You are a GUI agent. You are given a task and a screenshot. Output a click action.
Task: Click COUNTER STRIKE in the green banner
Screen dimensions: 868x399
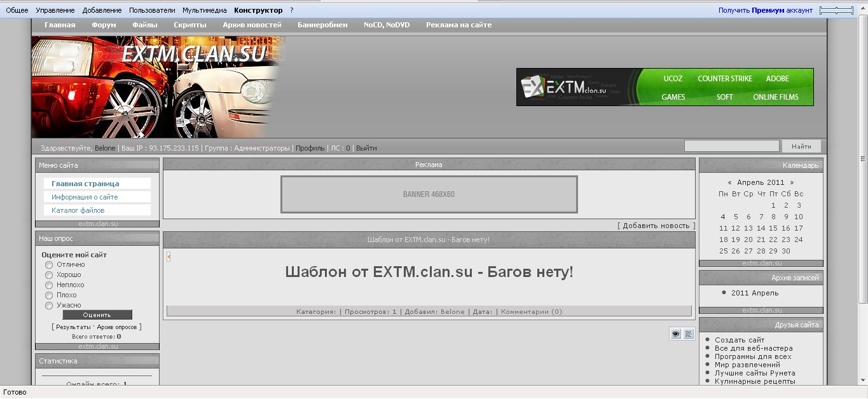[725, 79]
